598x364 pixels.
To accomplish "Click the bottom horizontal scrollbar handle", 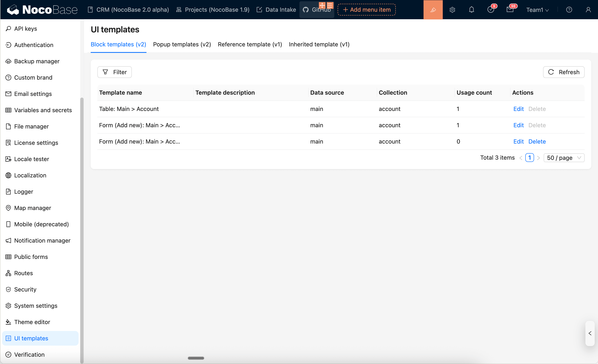I will point(196,358).
